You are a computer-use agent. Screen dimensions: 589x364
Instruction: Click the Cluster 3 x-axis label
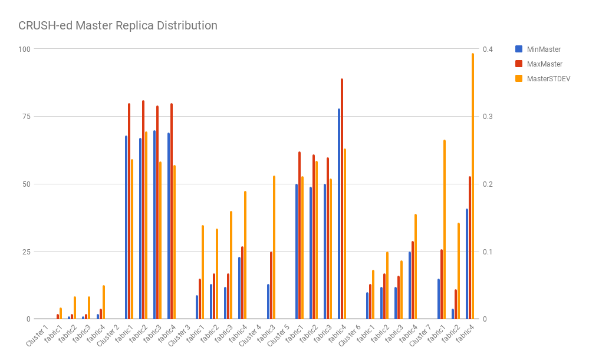point(179,334)
